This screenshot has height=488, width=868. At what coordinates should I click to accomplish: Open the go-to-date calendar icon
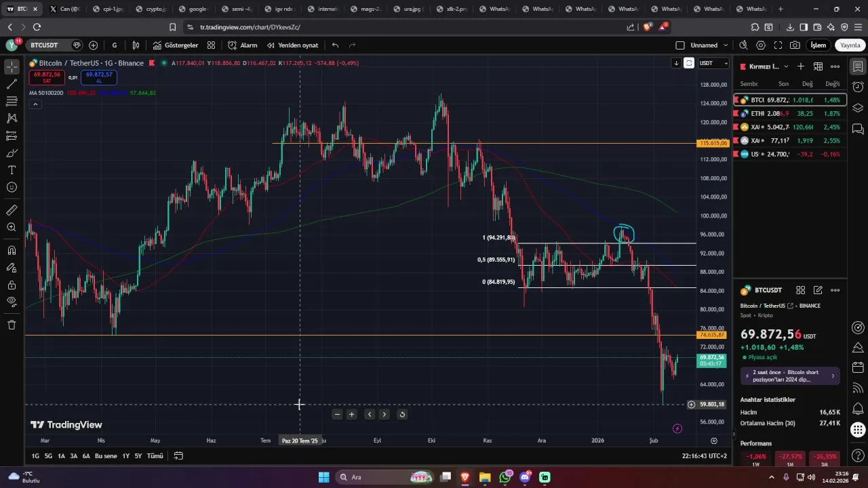click(178, 456)
